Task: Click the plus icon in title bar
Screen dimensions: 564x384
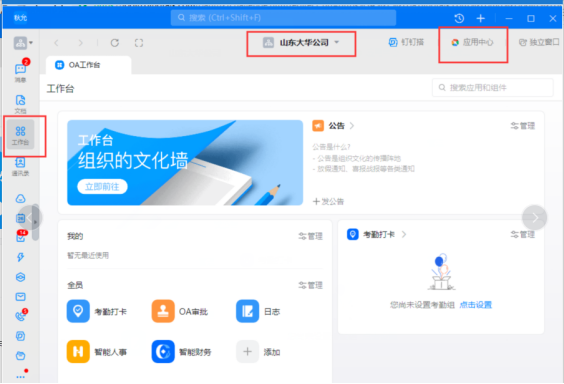Action: pyautogui.click(x=481, y=18)
